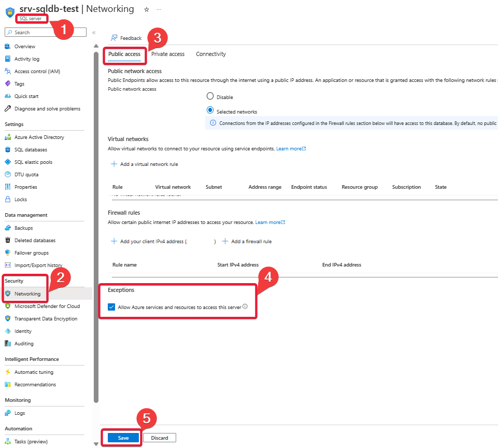The width and height of the screenshot is (498, 448).
Task: Click the Subnet column header
Action: (214, 187)
